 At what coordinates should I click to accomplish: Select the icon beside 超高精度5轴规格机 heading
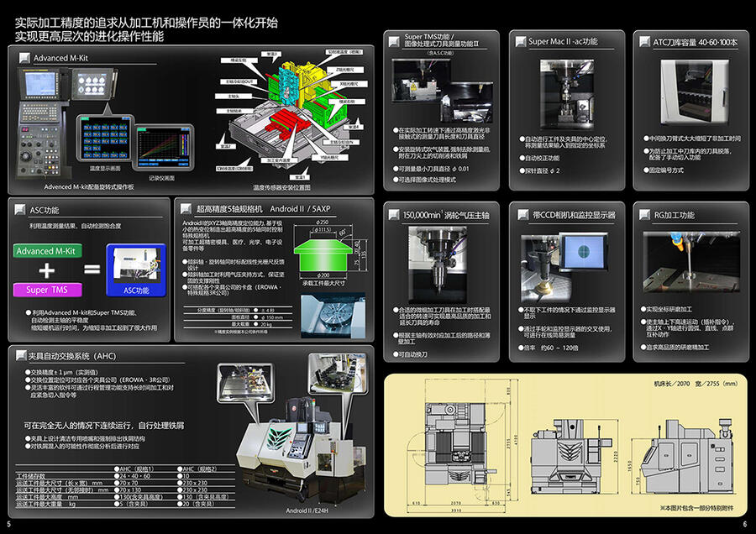(185, 209)
